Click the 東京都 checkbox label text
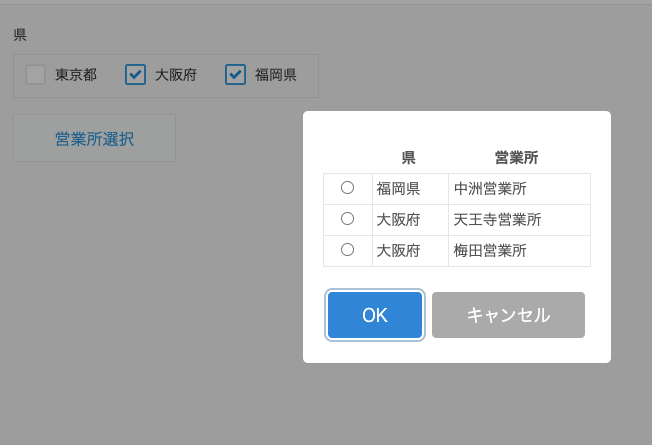The width and height of the screenshot is (652, 445). pos(76,75)
